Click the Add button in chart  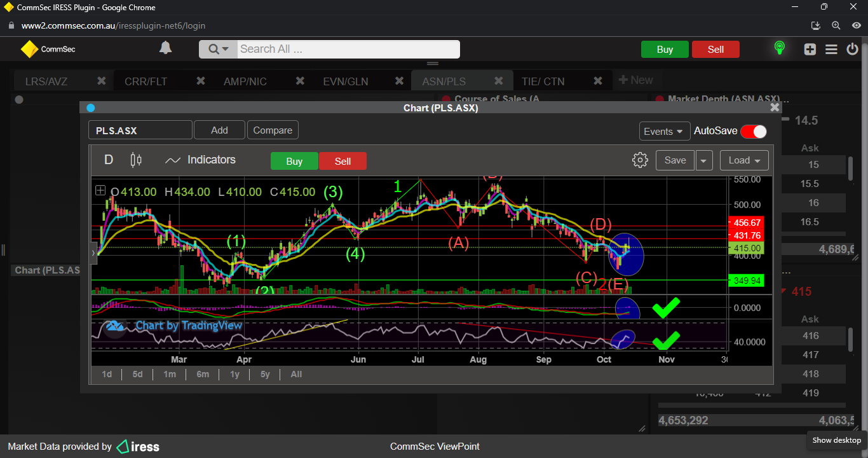(219, 130)
